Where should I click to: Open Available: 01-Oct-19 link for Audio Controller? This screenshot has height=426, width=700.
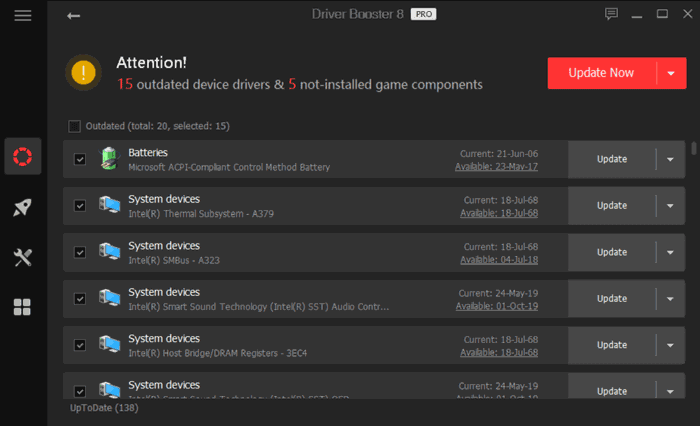click(497, 306)
